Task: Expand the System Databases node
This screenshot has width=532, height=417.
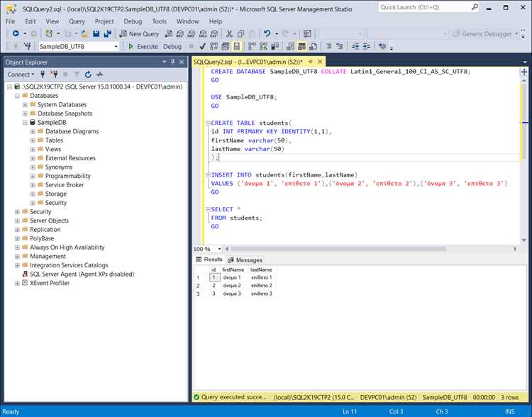Action: click(x=25, y=104)
